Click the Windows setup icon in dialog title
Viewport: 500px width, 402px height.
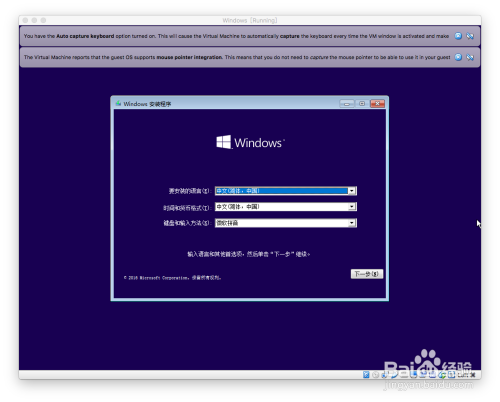click(x=118, y=104)
